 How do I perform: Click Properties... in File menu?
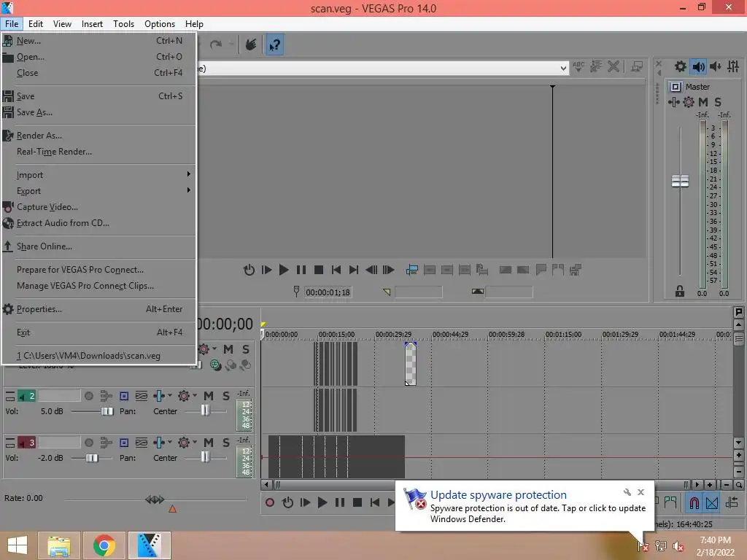(98, 309)
